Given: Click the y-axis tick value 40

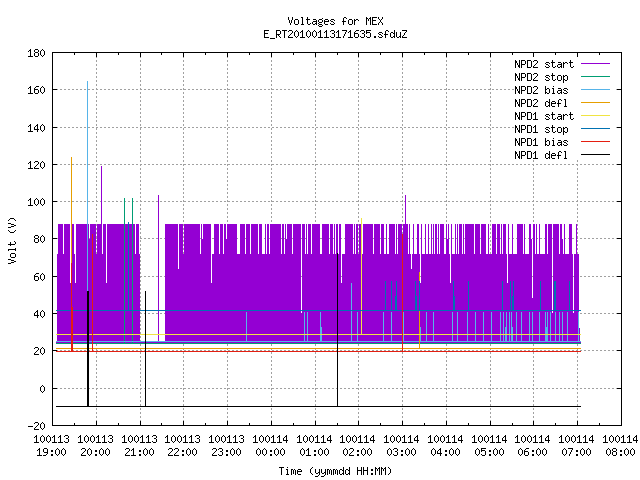Looking at the screenshot, I should tap(39, 314).
